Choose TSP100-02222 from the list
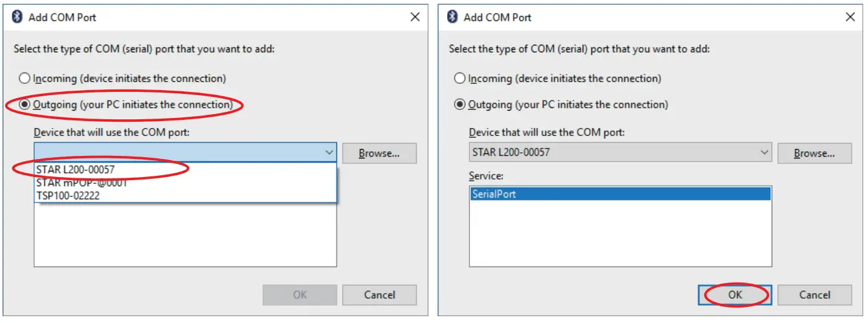 point(185,195)
